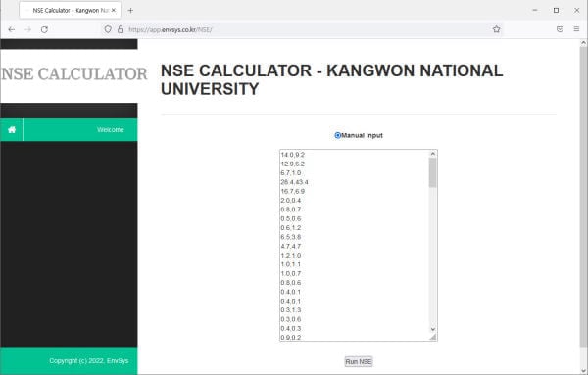Bookmark this page with star icon

pos(496,29)
